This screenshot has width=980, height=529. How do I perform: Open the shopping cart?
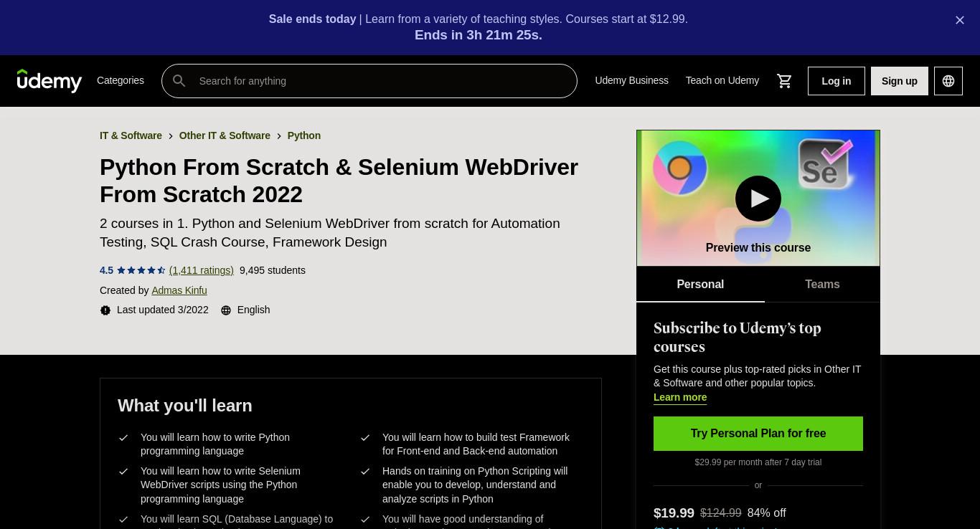[x=784, y=81]
